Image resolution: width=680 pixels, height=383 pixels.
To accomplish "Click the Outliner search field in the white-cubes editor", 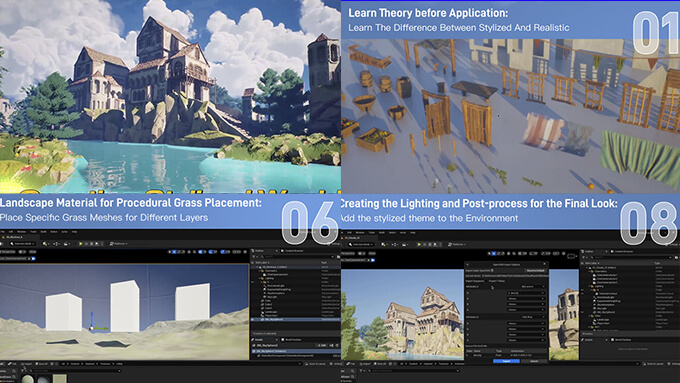I will 298,256.
